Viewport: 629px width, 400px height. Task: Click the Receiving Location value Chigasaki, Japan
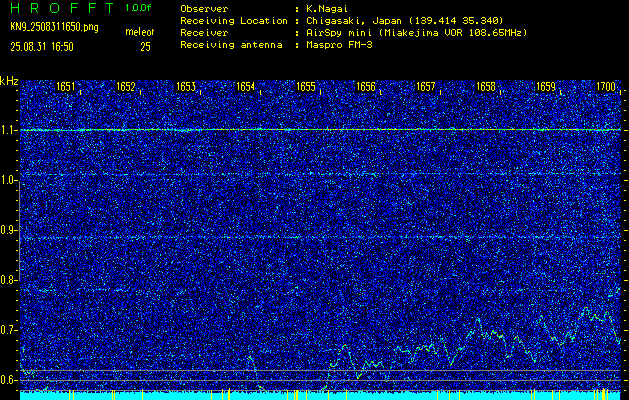[354, 21]
